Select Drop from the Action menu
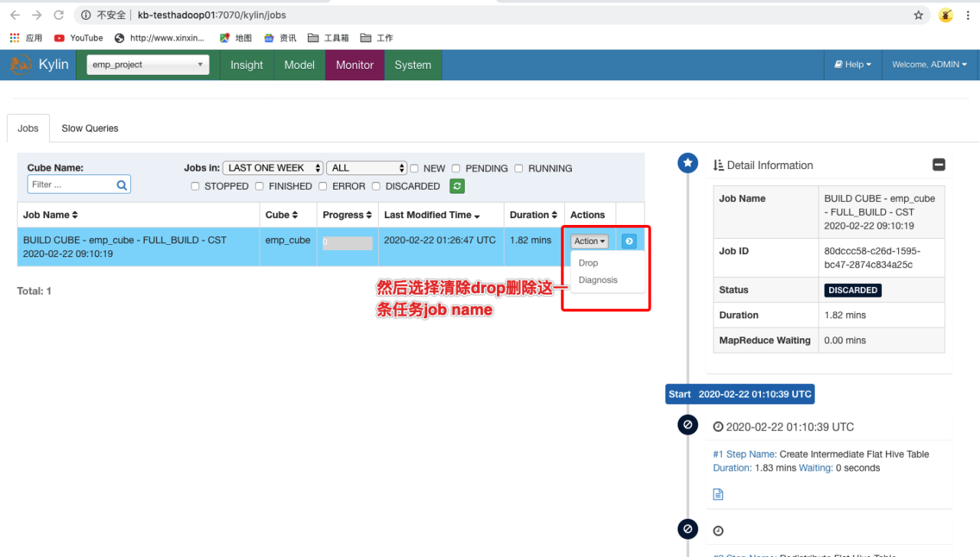The height and width of the screenshot is (557, 980). pyautogui.click(x=588, y=262)
